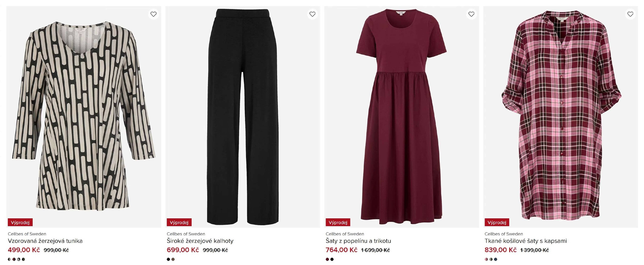Open the plaid shirt dress product photo
The width and height of the screenshot is (644, 265).
[560, 115]
